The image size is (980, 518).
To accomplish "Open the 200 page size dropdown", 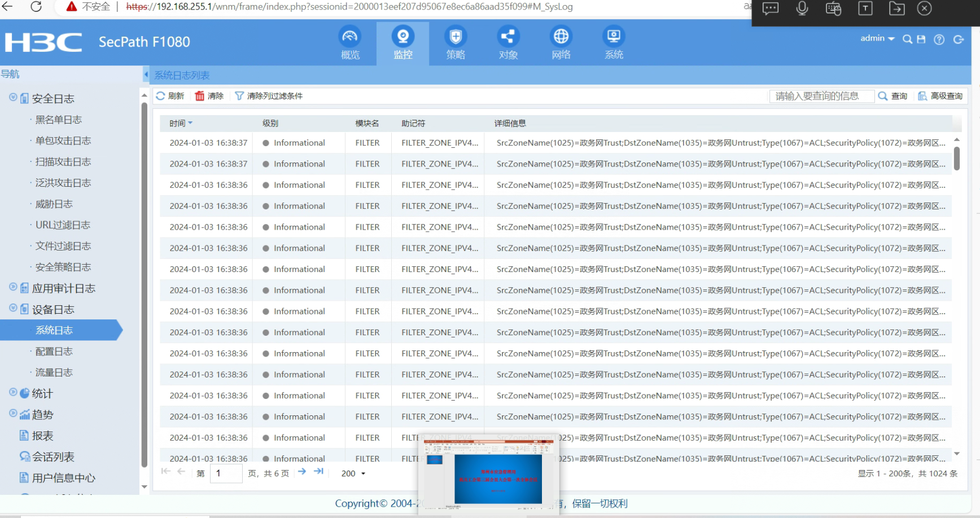I will point(353,473).
